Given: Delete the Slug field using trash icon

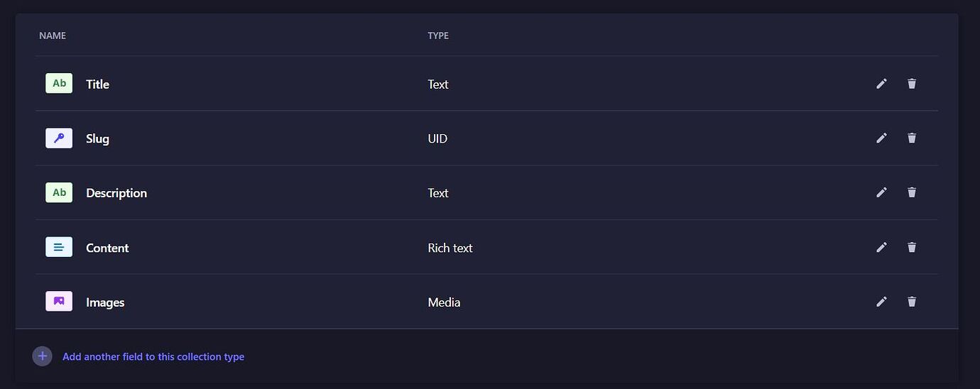Looking at the screenshot, I should tap(912, 138).
